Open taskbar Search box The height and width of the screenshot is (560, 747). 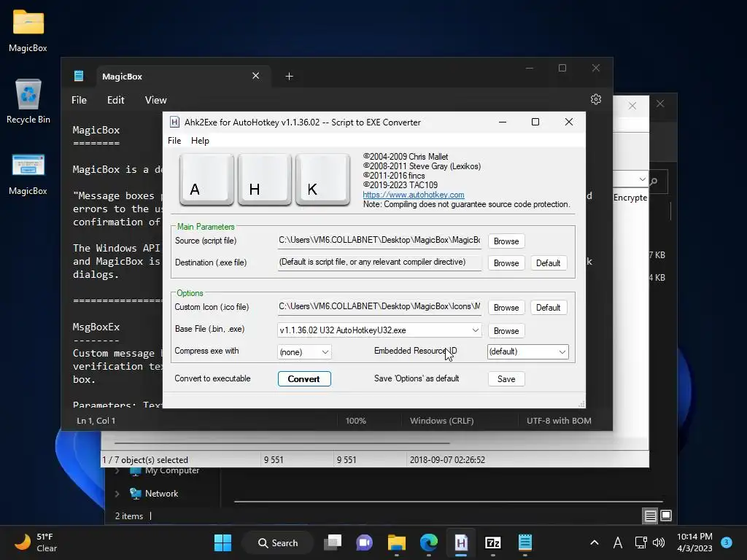[x=278, y=542]
